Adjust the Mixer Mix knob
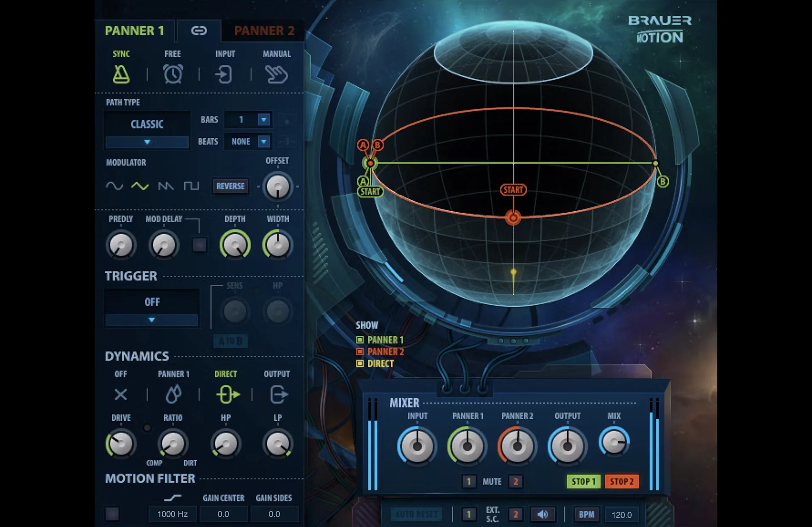Screen dimensions: 812x527 (x=614, y=442)
